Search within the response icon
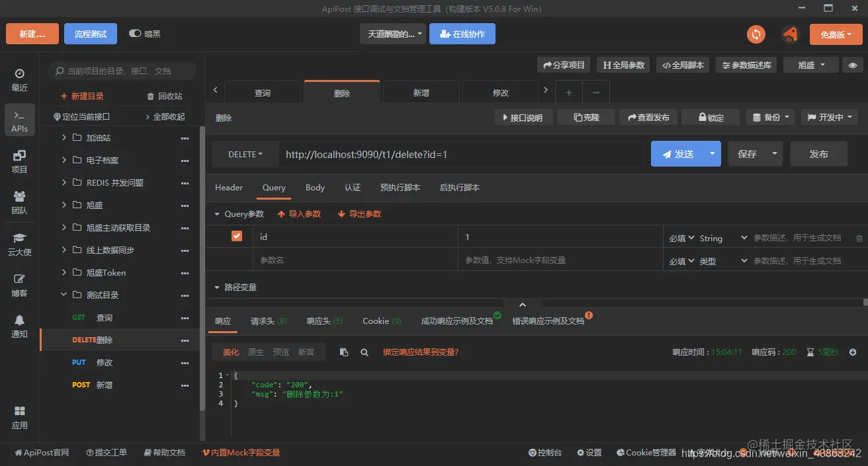The height and width of the screenshot is (466, 868). tap(365, 352)
